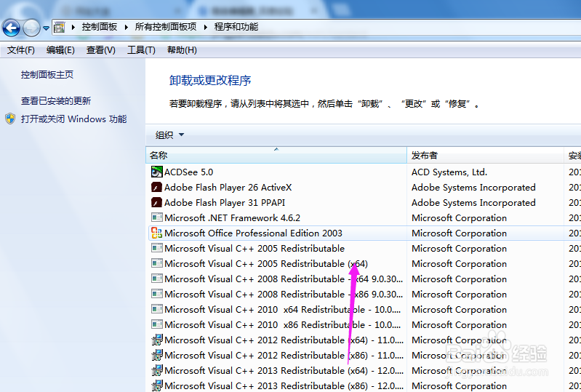The image size is (581, 392).
Task: Expand arrow before 程序和功能 breadcrumb
Action: point(206,27)
